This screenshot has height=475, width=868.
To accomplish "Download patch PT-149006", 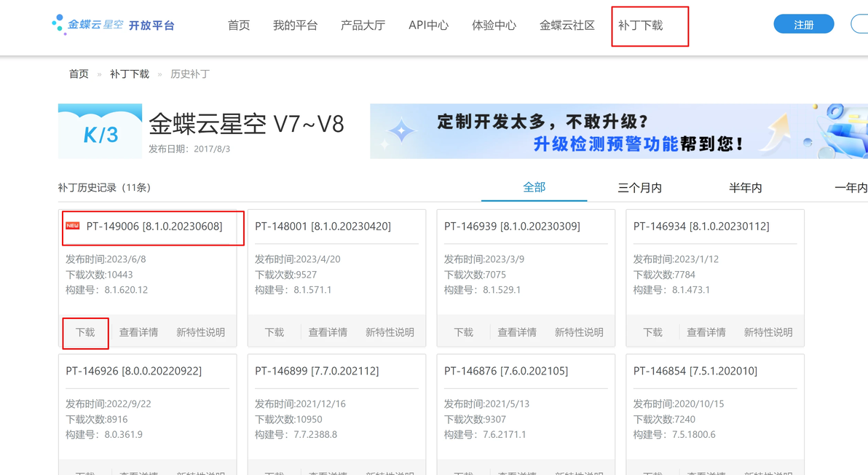I will [85, 332].
